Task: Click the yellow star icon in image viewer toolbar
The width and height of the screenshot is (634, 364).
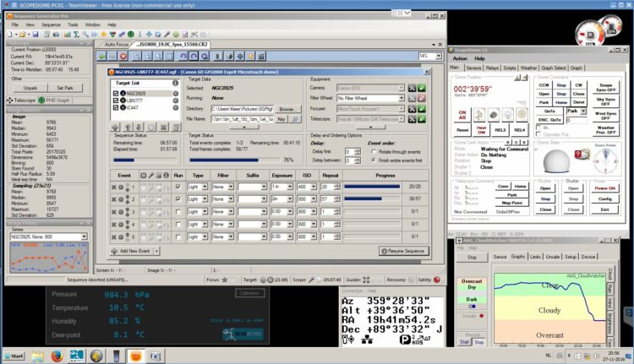Action: [251, 56]
